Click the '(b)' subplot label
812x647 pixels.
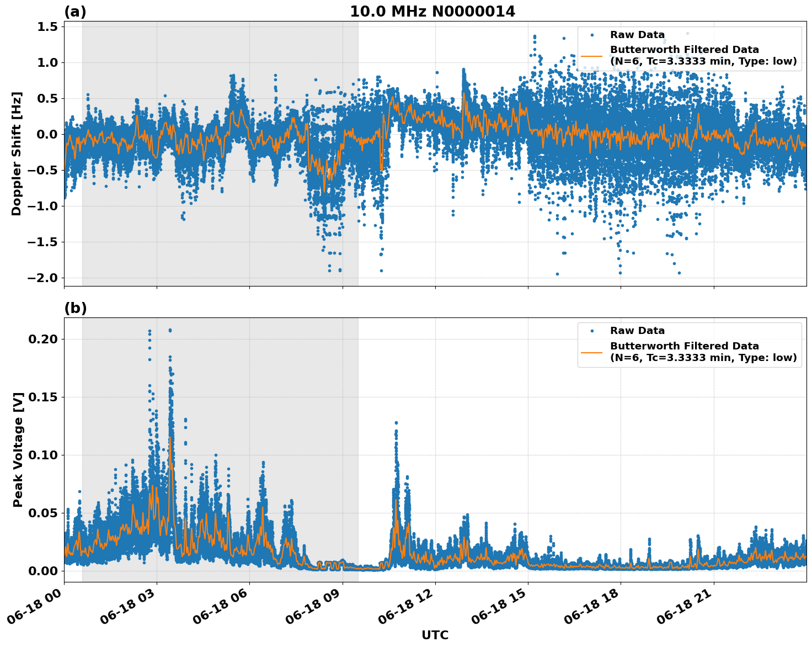point(76,307)
